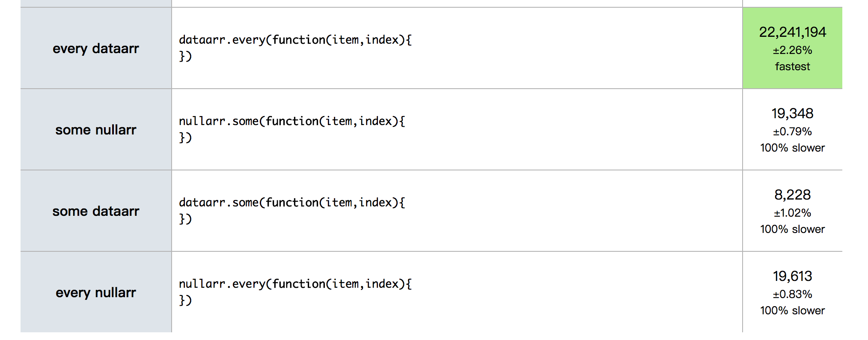Click the 8,228 result number
868x340 pixels.
(x=792, y=195)
